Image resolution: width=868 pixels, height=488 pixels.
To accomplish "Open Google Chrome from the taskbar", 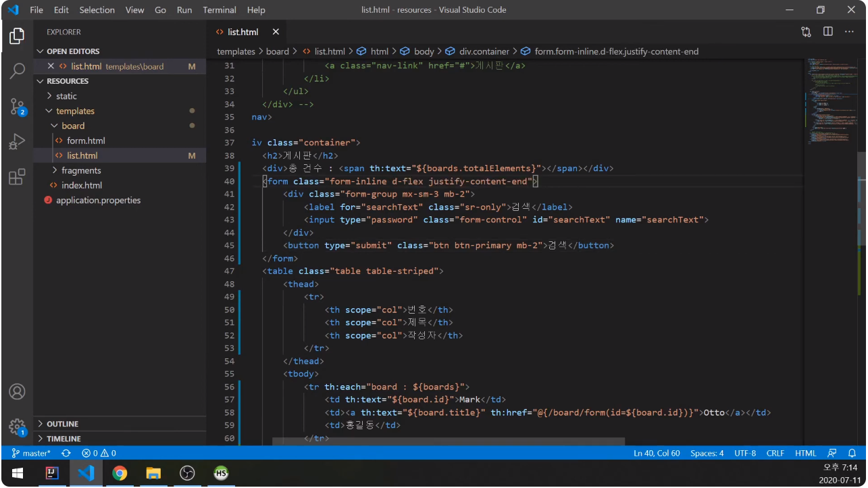I will coord(120,473).
